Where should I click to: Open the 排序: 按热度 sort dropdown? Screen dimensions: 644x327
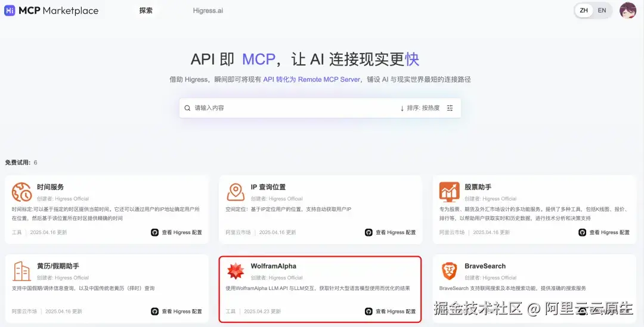(419, 108)
